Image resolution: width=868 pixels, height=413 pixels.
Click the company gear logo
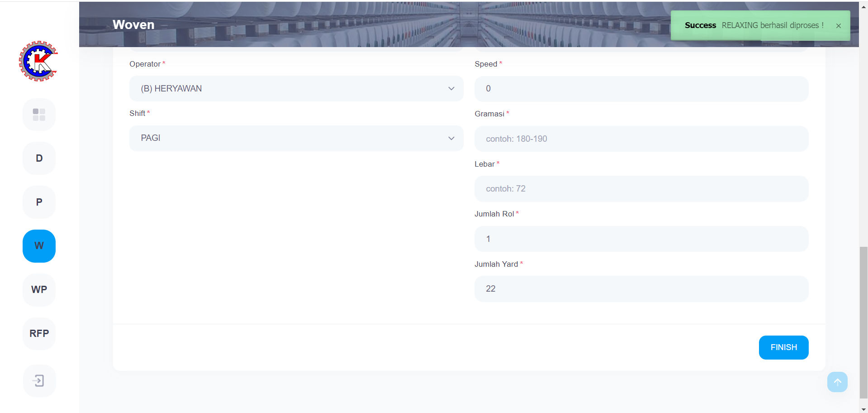[x=38, y=61]
